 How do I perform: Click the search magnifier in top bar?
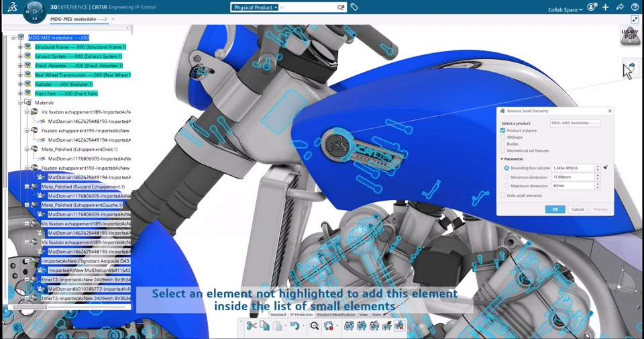(341, 7)
